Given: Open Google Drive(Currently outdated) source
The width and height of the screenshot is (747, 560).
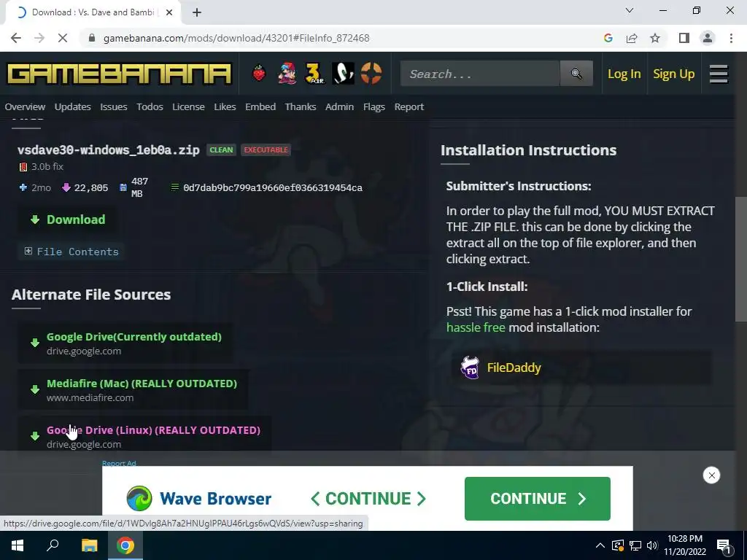Looking at the screenshot, I should tap(125, 343).
